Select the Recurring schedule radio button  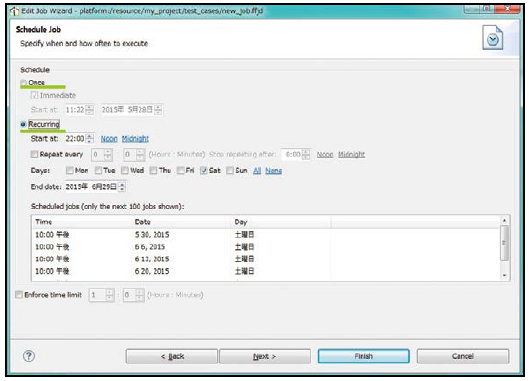tap(23, 124)
